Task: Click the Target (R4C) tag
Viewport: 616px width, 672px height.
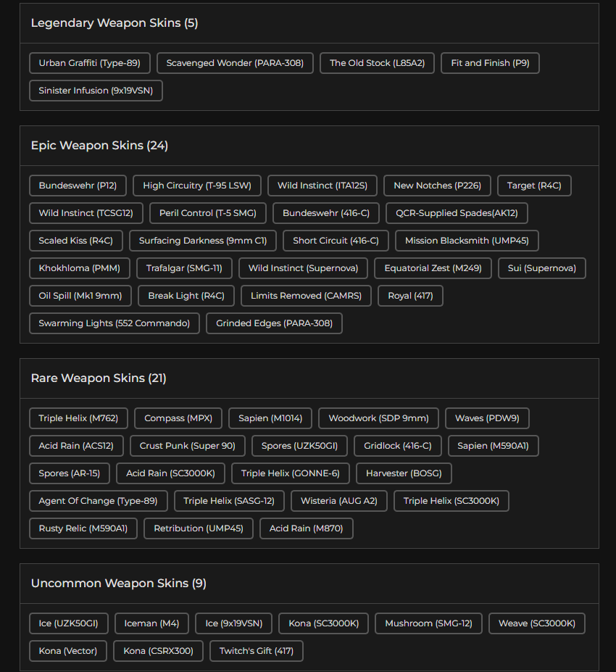Action: coord(534,186)
